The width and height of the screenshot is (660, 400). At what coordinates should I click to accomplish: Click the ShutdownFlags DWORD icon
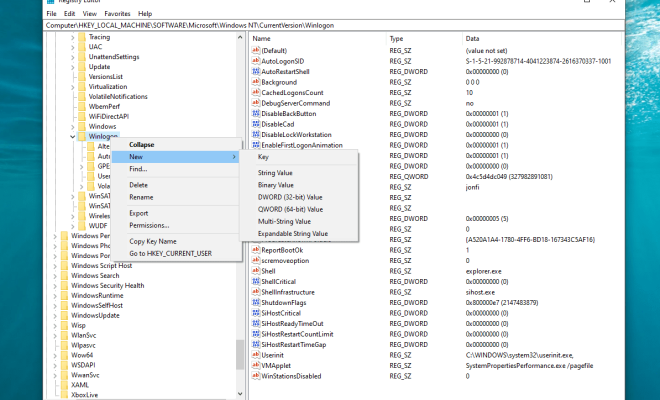point(255,302)
